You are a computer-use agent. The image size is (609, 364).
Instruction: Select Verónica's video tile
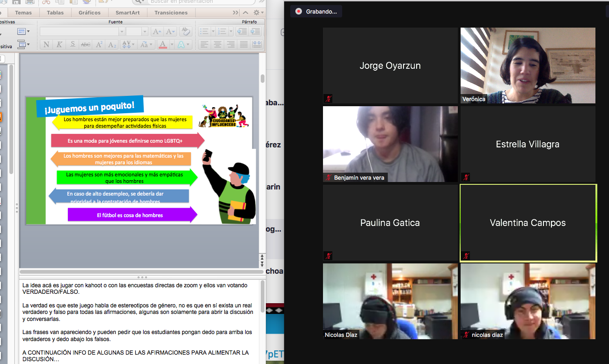(528, 66)
